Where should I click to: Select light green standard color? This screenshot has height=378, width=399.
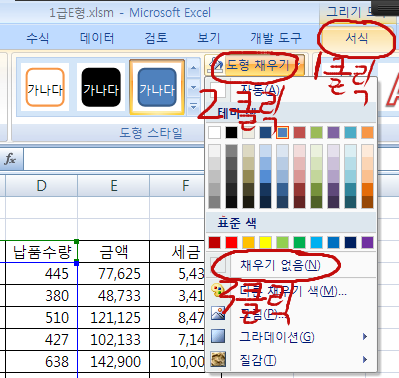coord(283,243)
